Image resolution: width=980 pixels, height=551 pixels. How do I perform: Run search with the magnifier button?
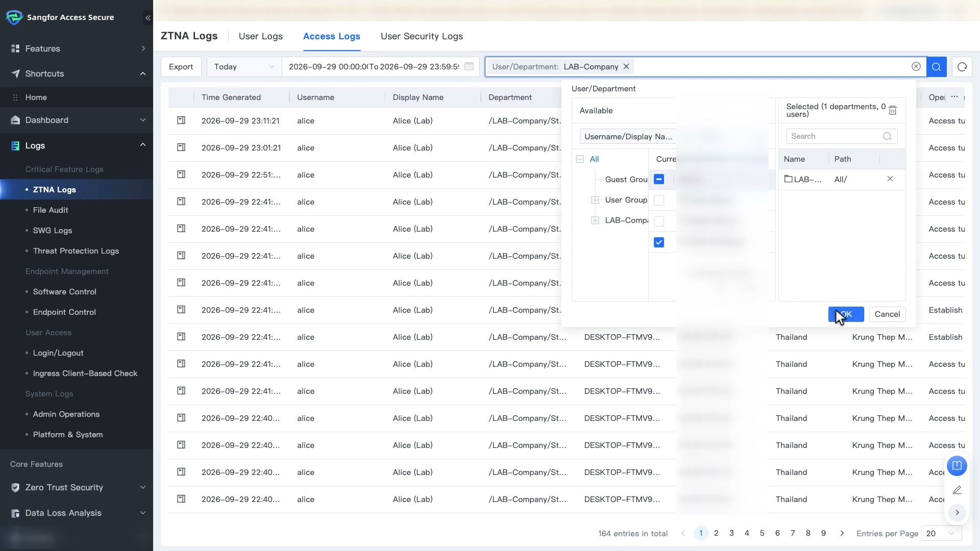pos(937,67)
